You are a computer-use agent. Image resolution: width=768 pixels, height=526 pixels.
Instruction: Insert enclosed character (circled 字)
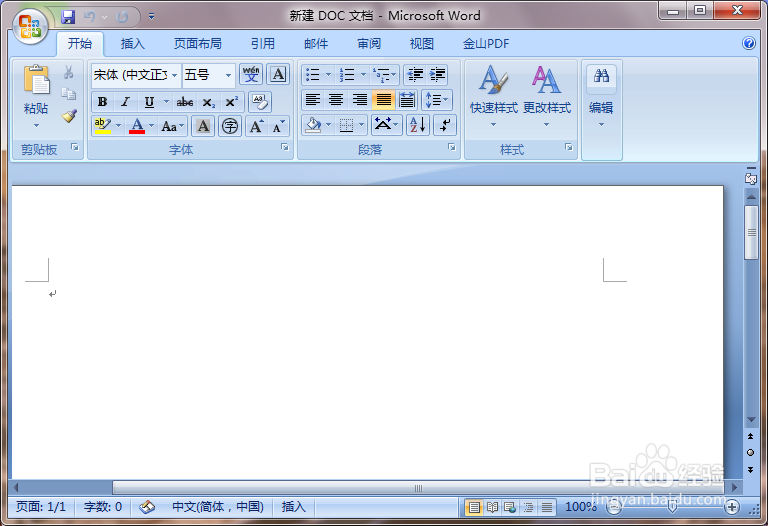click(x=230, y=126)
